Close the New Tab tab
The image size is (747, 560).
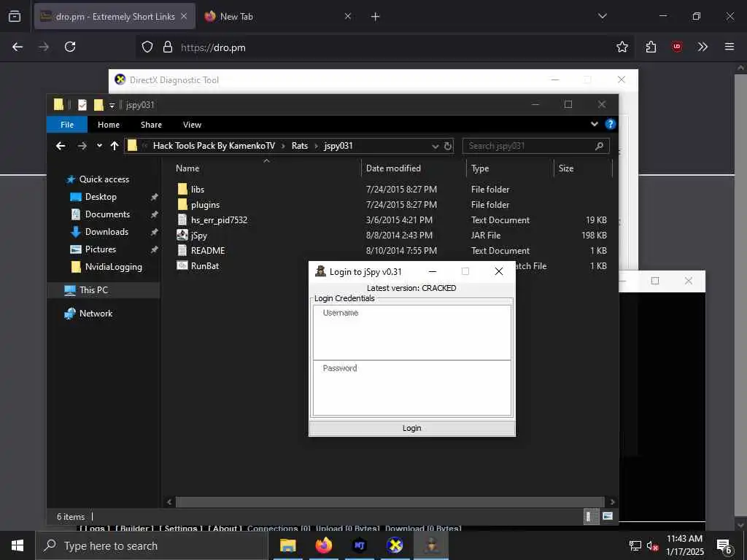point(348,16)
